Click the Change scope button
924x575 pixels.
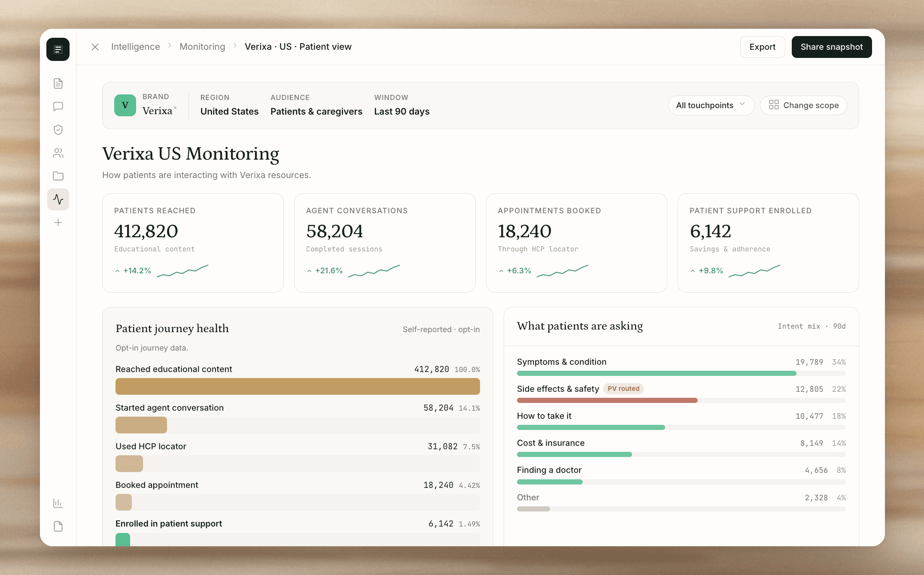803,105
